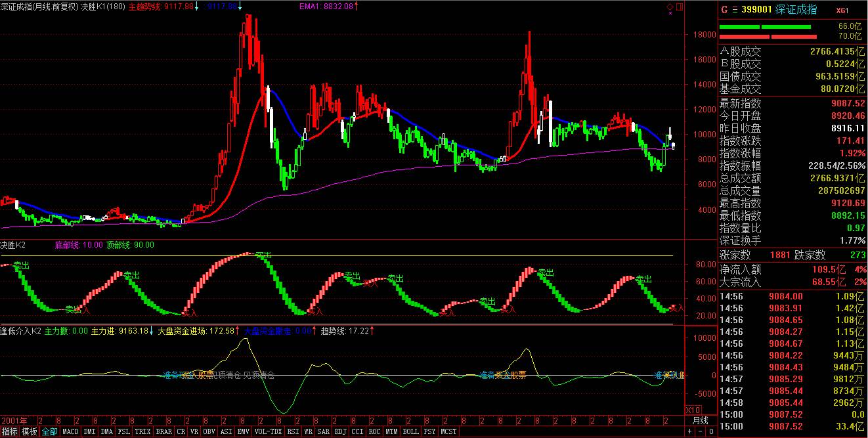
Task: Zoom in with the plus button
Action: (x=689, y=432)
